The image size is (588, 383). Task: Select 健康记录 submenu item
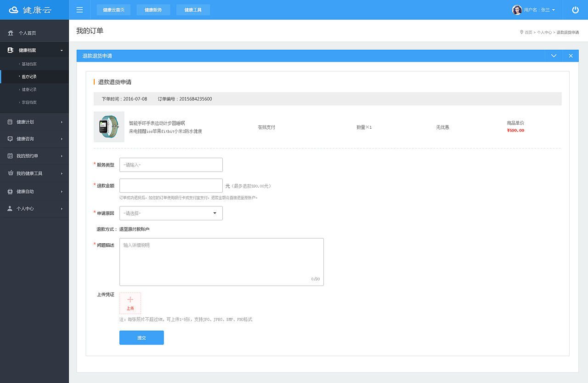pos(29,90)
